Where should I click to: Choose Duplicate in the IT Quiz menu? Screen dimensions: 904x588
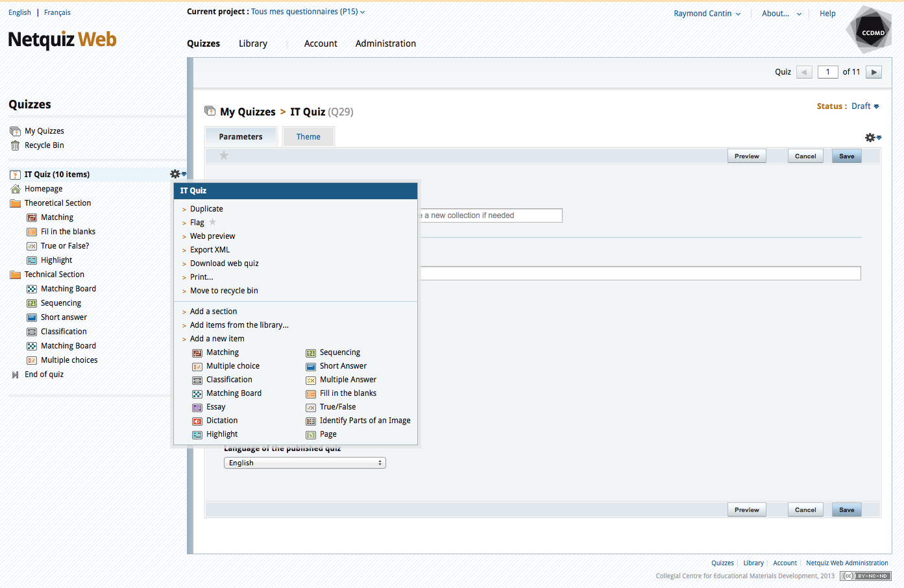tap(206, 209)
